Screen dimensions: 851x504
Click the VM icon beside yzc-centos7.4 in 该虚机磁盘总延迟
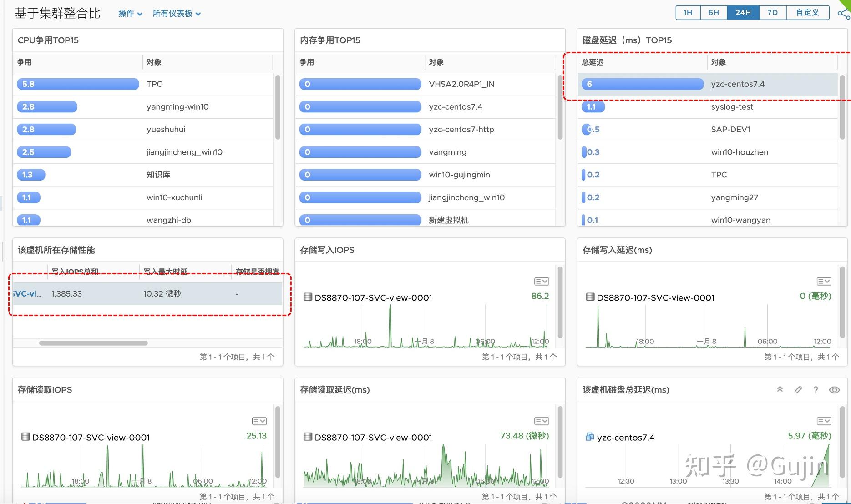(589, 437)
